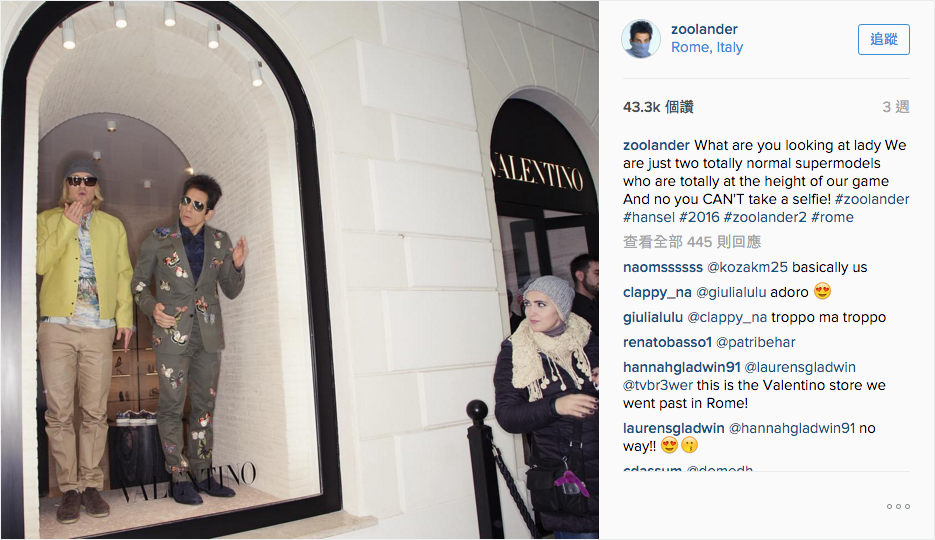Click the zoolander profile avatar
Screen dimensions: 935x540
pos(641,39)
